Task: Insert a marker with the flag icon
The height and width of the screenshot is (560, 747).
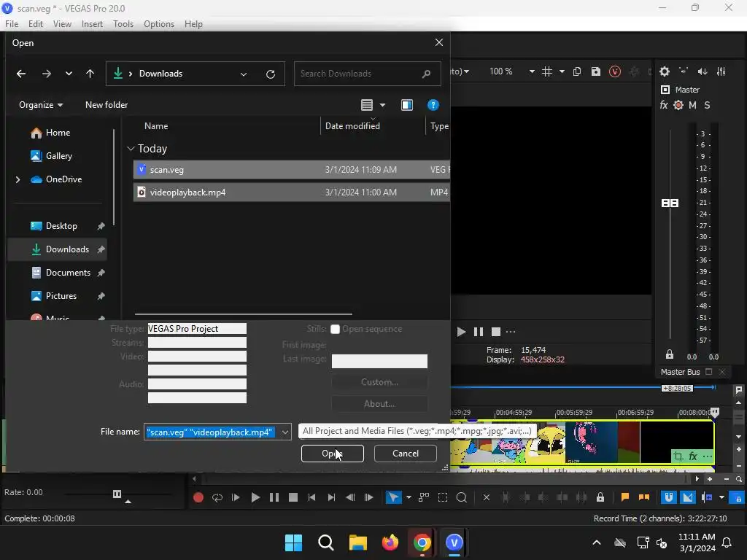Action: pyautogui.click(x=625, y=497)
